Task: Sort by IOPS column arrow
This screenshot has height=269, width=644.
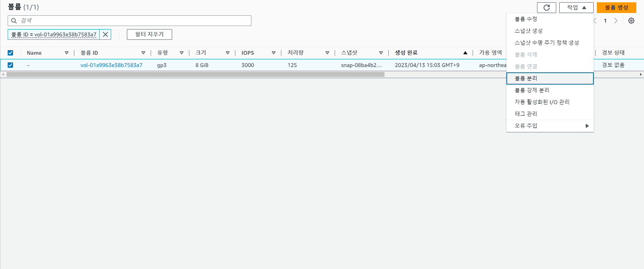Action: (274, 53)
